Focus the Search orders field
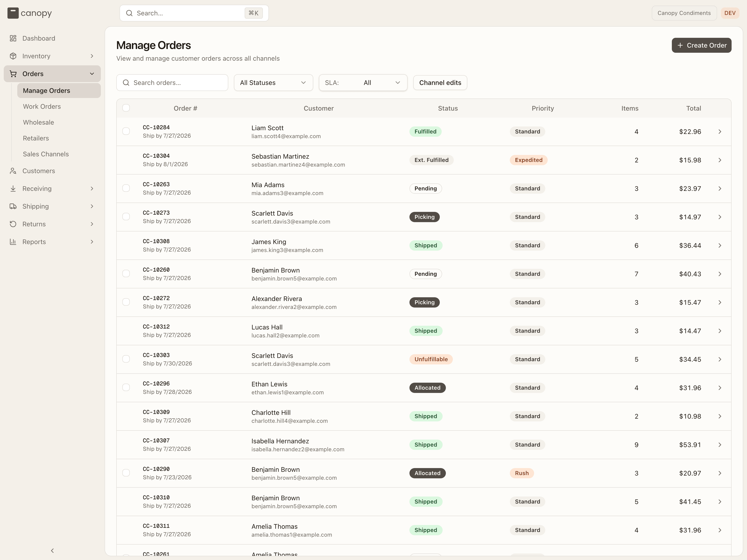Image resolution: width=747 pixels, height=560 pixels. pyautogui.click(x=172, y=83)
